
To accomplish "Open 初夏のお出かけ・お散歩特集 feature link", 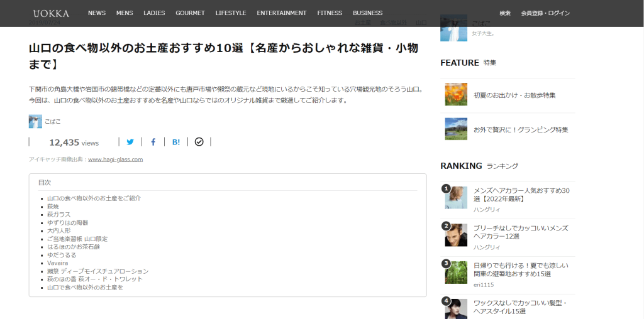I will pos(514,95).
